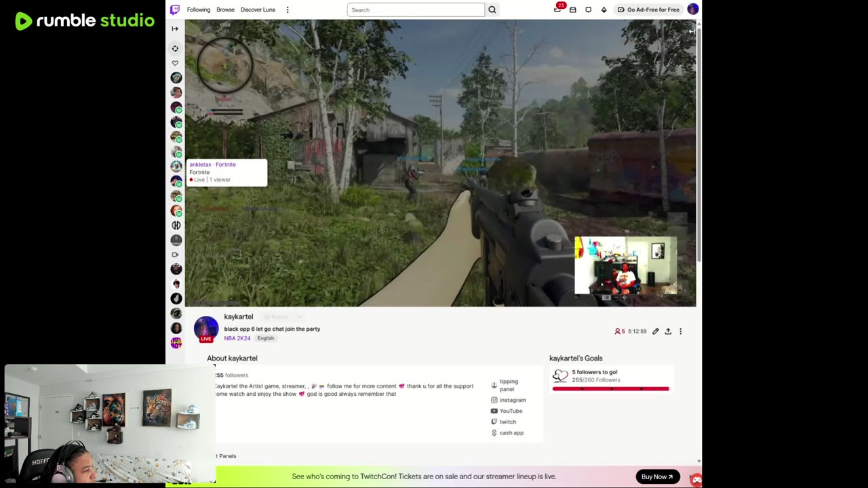Open the instagram social link
Viewport: 868px width, 488px height.
click(509, 400)
